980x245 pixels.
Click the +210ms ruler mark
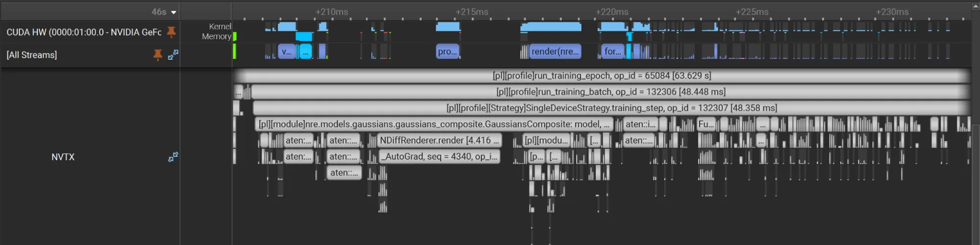pyautogui.click(x=332, y=12)
